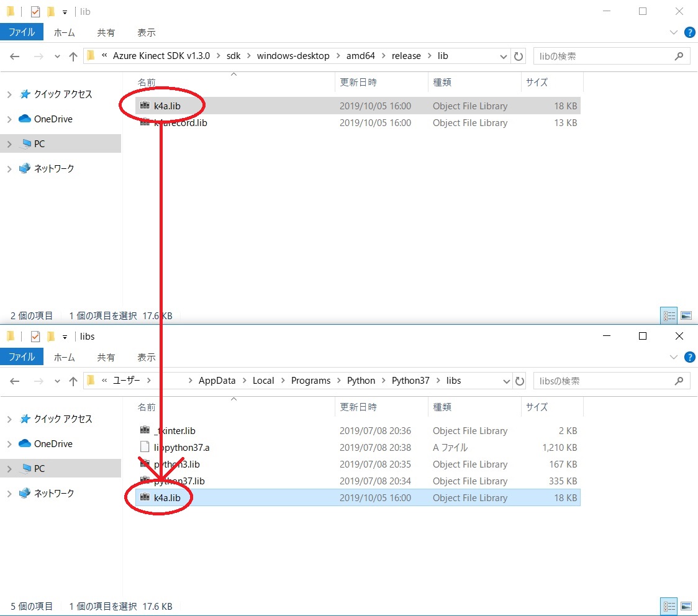Go up one folder in lib window
The image size is (698, 616).
[73, 57]
